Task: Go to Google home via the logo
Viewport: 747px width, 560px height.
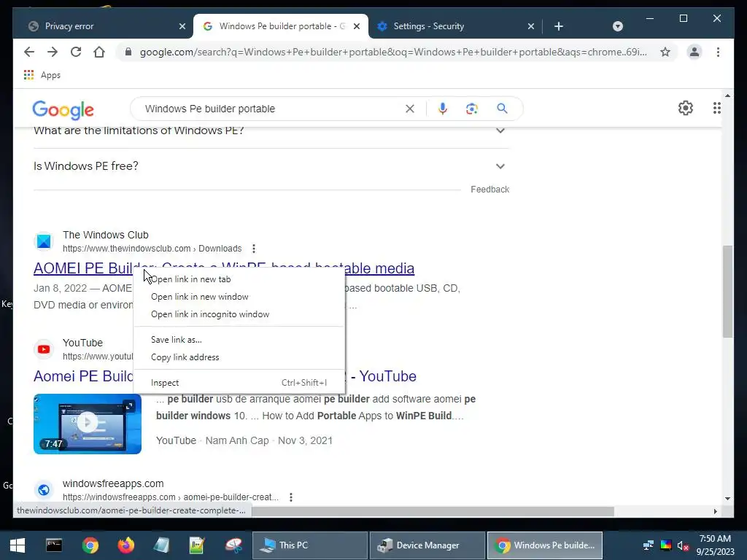Action: (63, 109)
